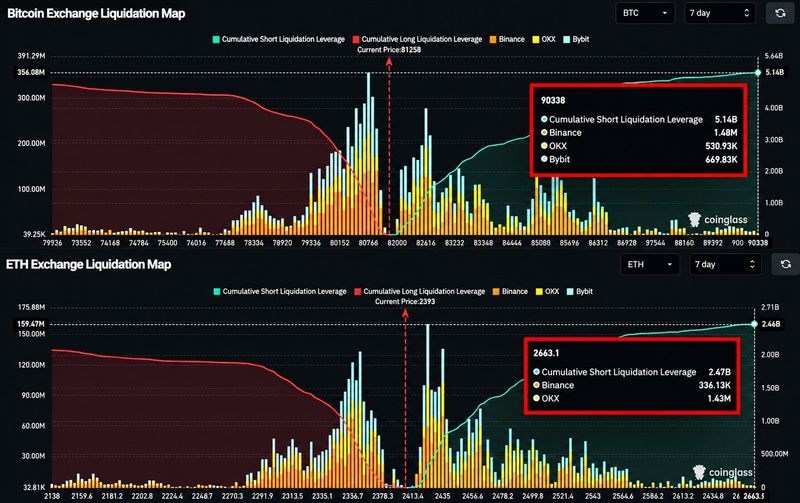Screen dimensions: 800x503
Task: Toggle Bybit series in ETH map legend
Action: pyautogui.click(x=580, y=291)
